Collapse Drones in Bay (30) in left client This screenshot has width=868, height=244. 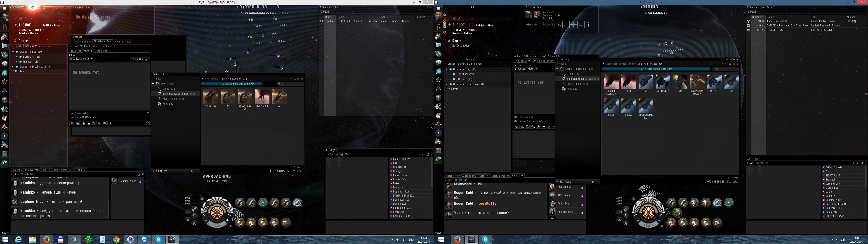pyautogui.click(x=13, y=52)
